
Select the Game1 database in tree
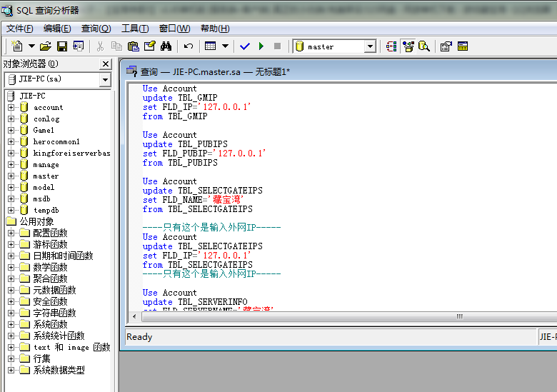click(x=44, y=130)
